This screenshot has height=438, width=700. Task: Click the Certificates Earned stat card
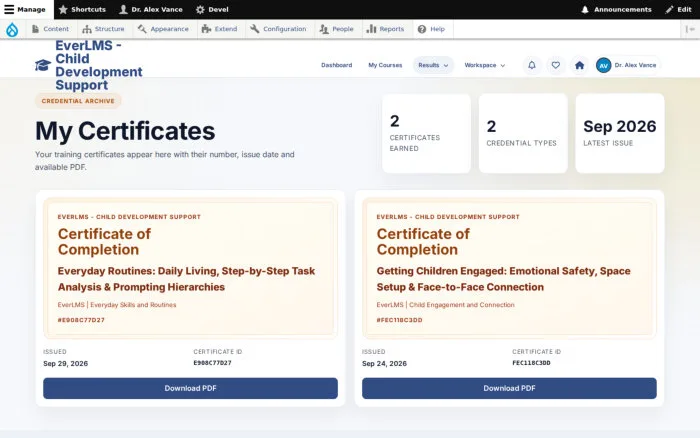tap(426, 133)
